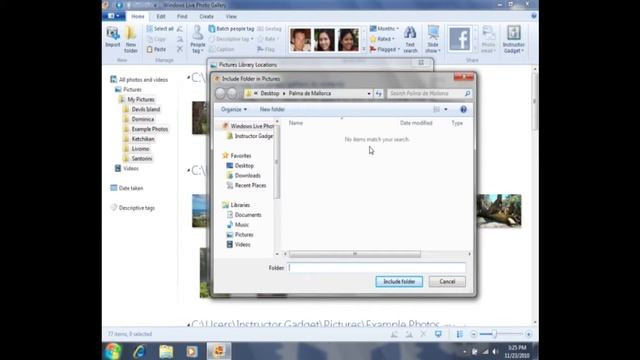The height and width of the screenshot is (360, 640).
Task: Click the Folder name input field
Action: click(377, 268)
